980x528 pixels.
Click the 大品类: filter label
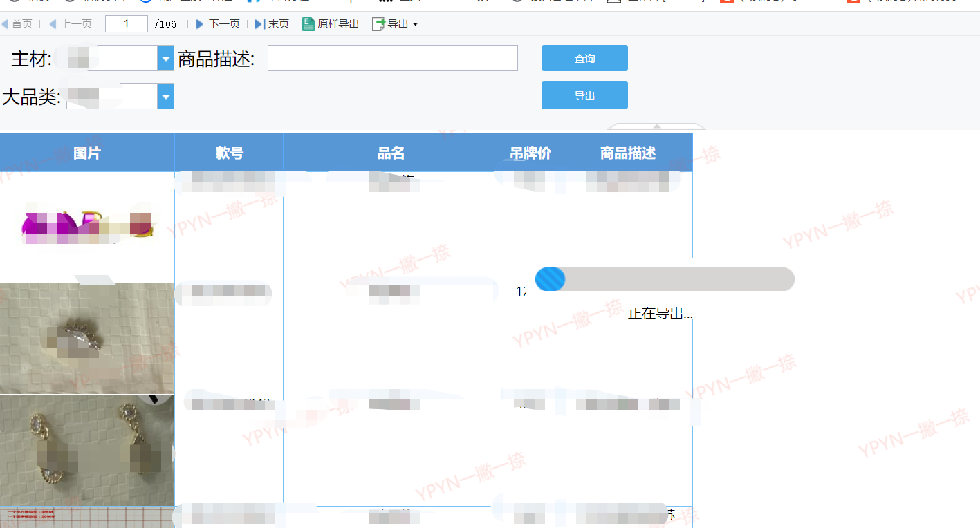(32, 97)
